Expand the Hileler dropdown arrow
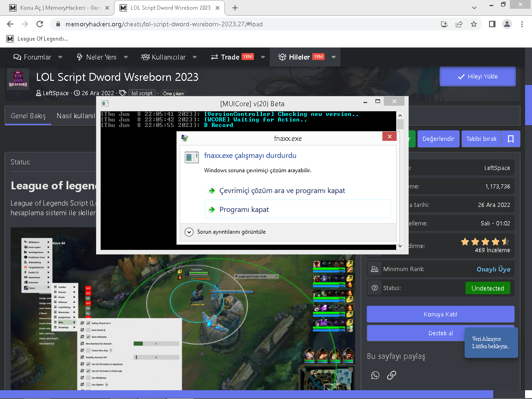Image resolution: width=532 pixels, height=399 pixels. tap(333, 57)
